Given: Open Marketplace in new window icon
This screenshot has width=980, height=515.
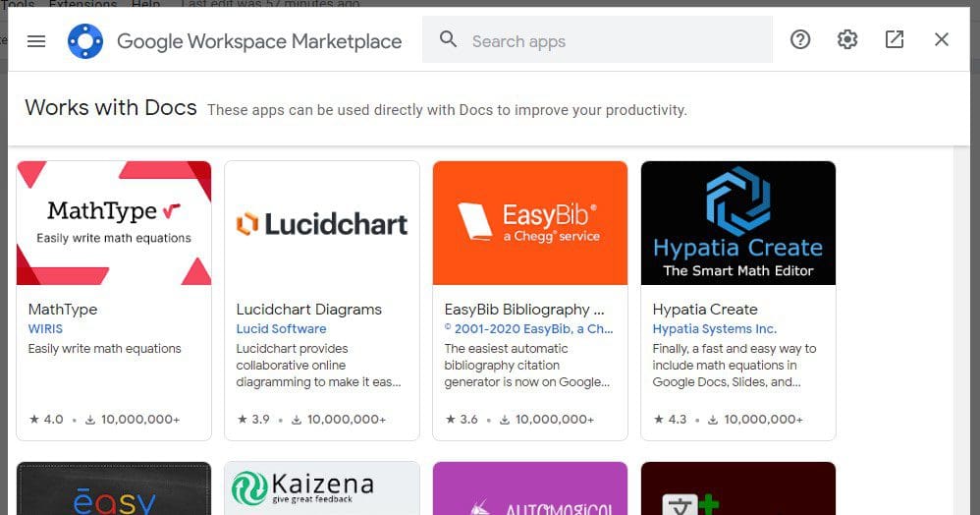Looking at the screenshot, I should pos(895,40).
